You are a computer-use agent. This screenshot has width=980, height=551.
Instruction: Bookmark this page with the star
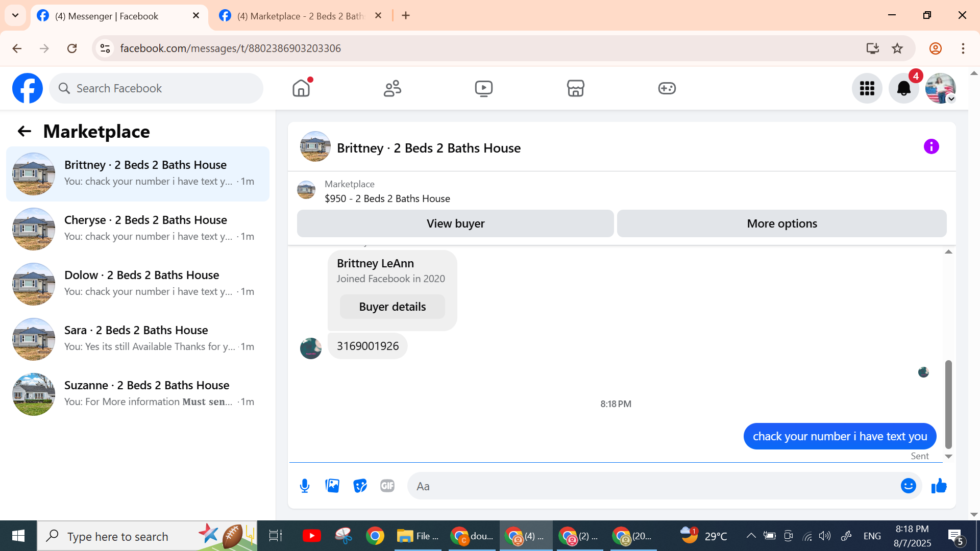click(897, 48)
